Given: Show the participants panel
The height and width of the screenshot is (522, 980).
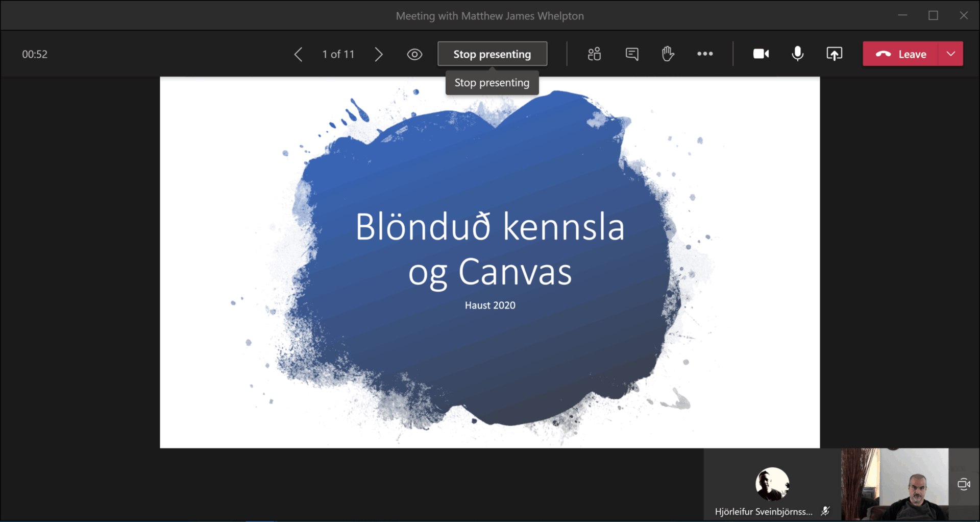Looking at the screenshot, I should point(594,54).
